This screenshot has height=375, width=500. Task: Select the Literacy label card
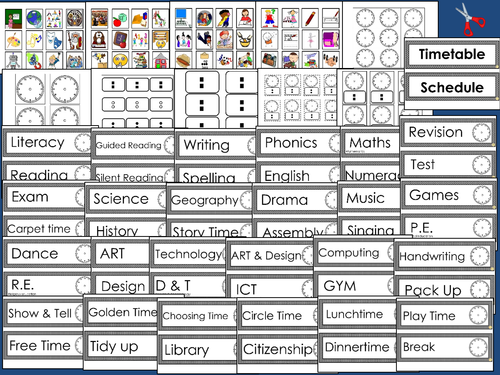pos(47,143)
